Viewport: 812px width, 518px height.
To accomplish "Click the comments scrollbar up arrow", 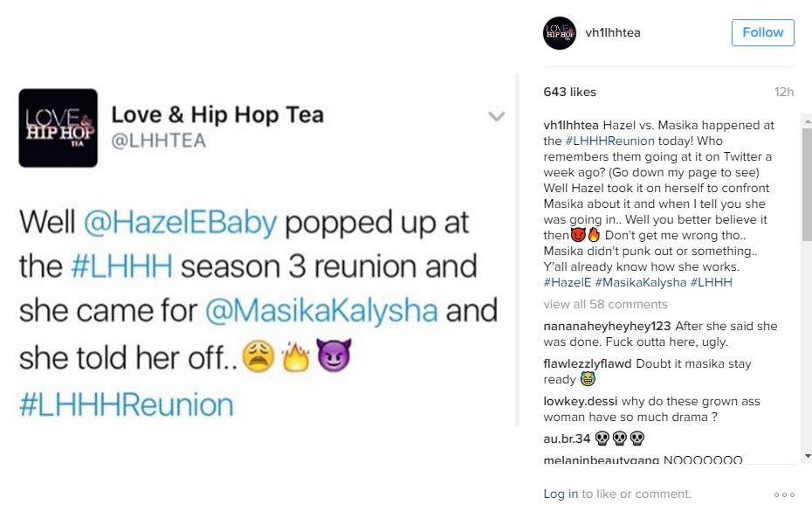I will [808, 121].
